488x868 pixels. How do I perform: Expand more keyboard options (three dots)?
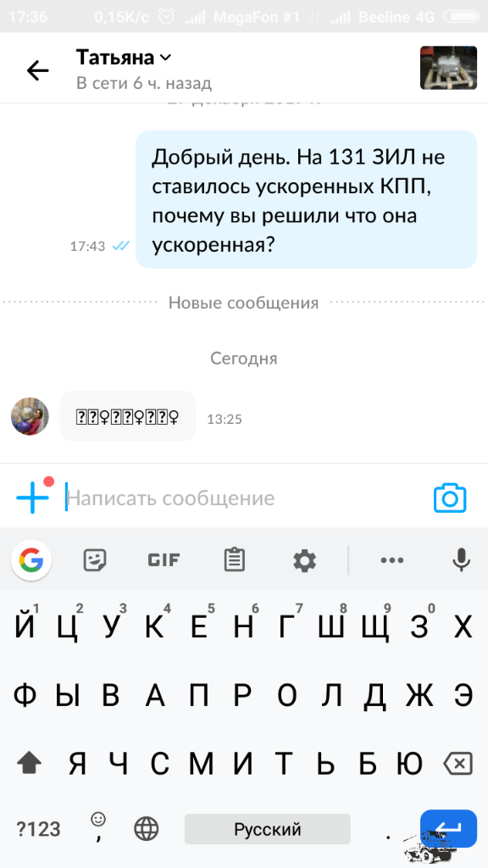(x=391, y=561)
